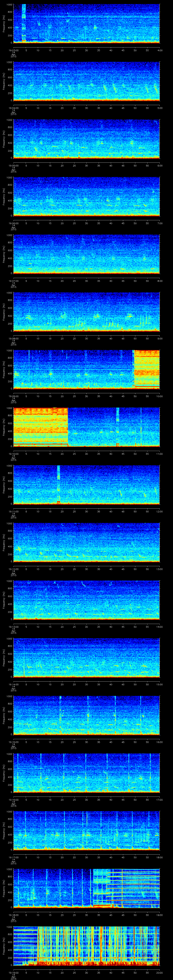
Task: Click the 19:19:00 start time label
Action: (13, 972)
